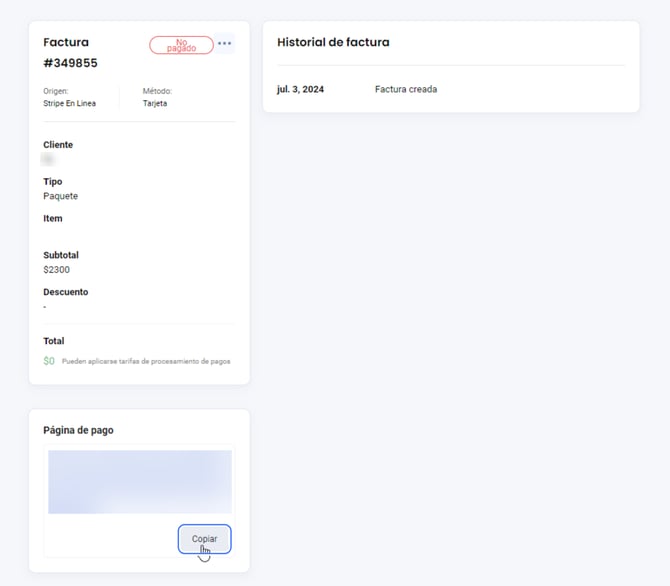Click the 'Factura creada' history entry
The image size is (670, 586).
[x=406, y=89]
